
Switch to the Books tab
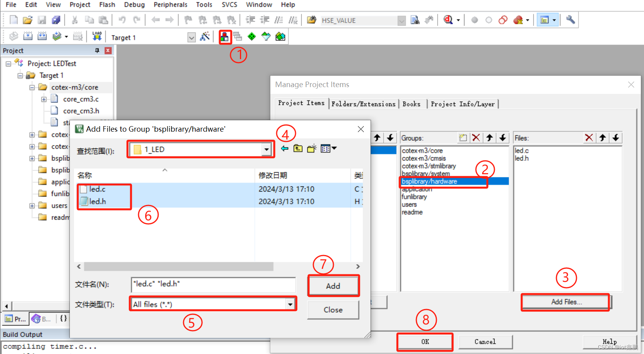pyautogui.click(x=412, y=104)
